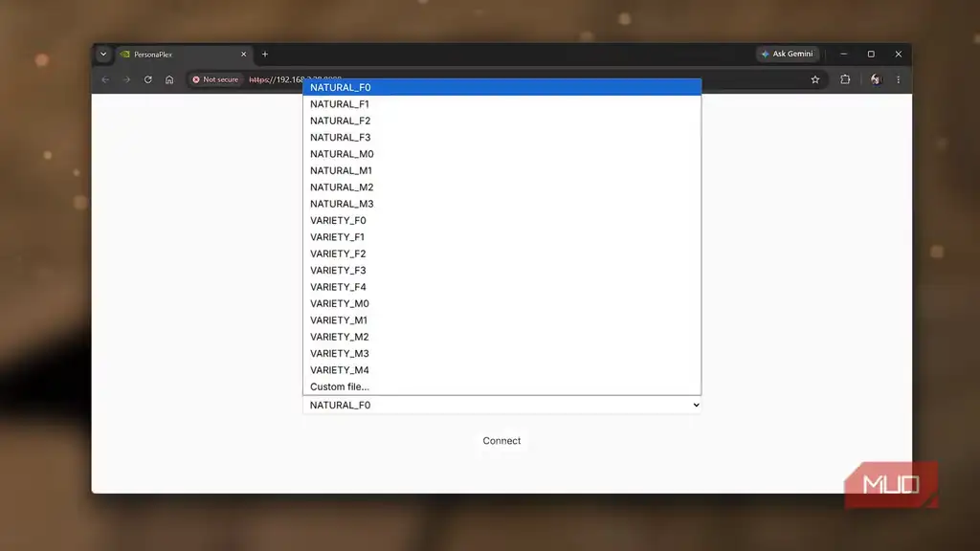The width and height of the screenshot is (980, 551).
Task: Open Chrome three-dot menu
Action: pyautogui.click(x=898, y=79)
